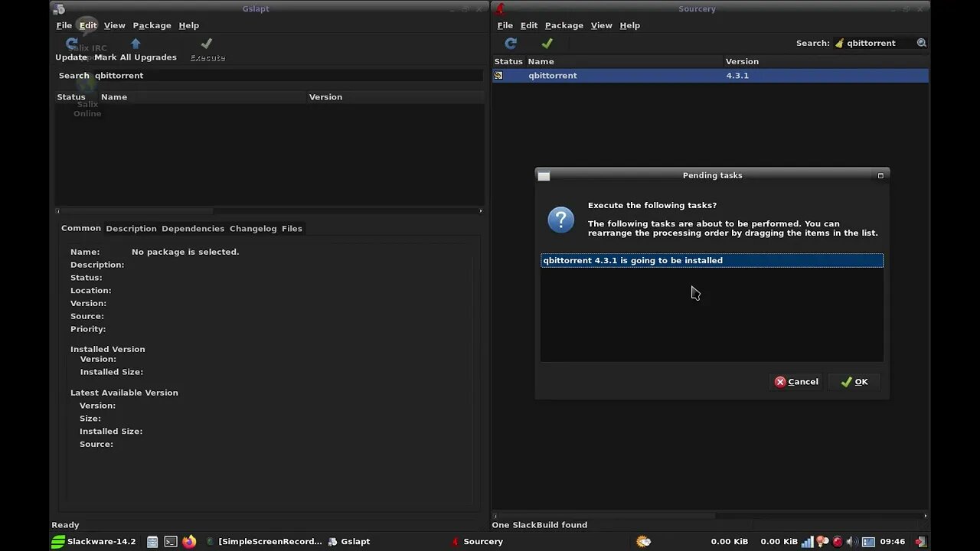Click the question mark icon in dialog

(x=560, y=220)
